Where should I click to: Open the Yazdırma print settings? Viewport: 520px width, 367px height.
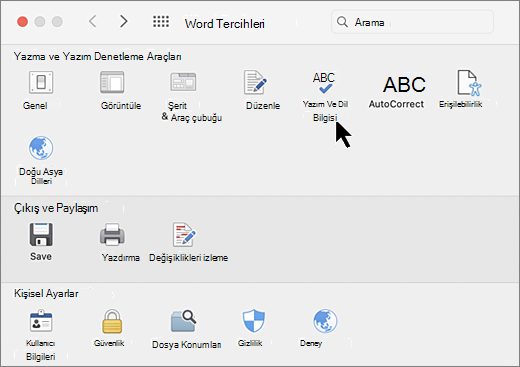(112, 235)
